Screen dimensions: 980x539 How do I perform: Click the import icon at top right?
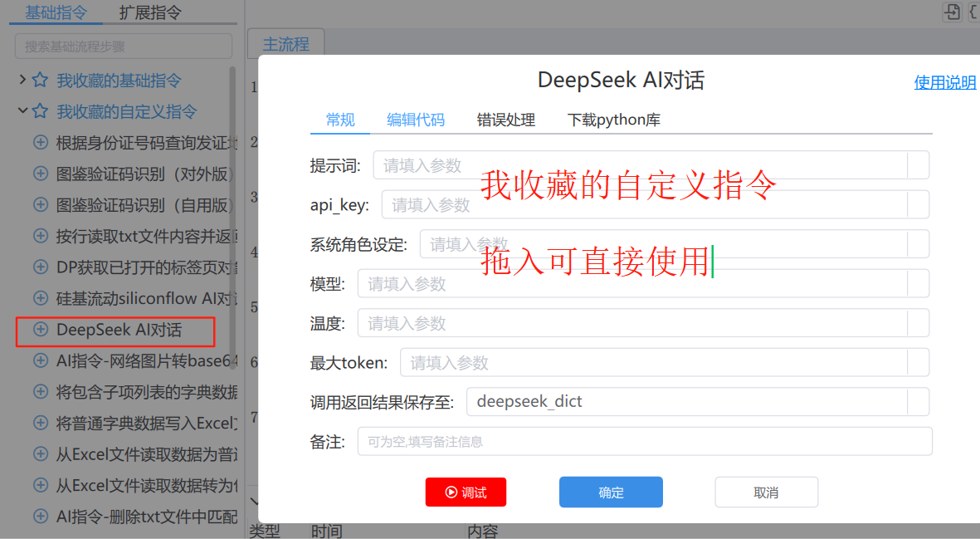coord(952,12)
